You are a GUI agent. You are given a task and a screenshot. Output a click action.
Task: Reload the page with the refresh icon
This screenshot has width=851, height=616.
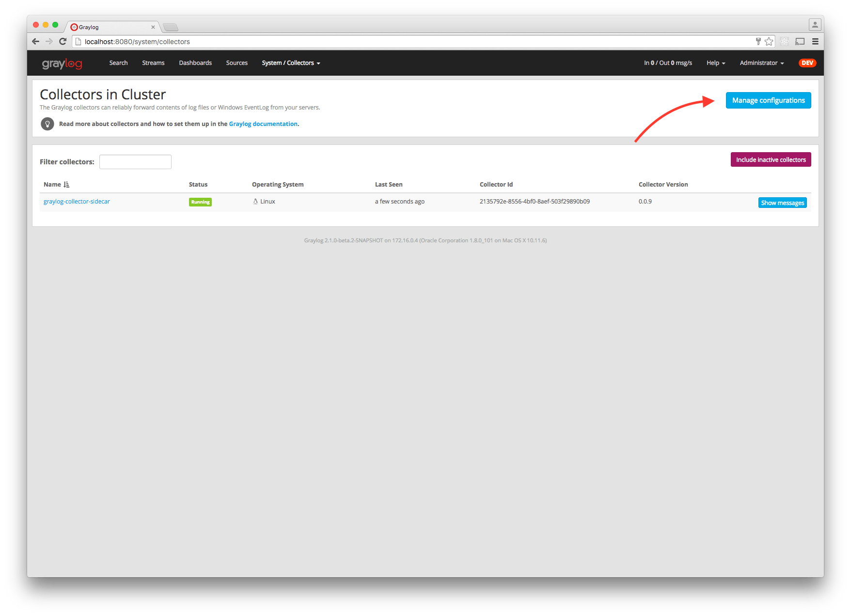click(x=63, y=42)
